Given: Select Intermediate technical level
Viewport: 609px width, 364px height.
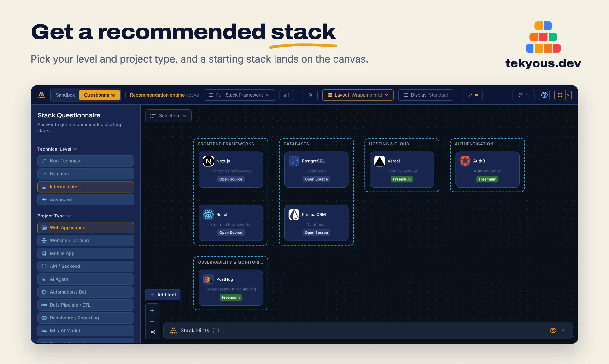Looking at the screenshot, I should point(85,187).
